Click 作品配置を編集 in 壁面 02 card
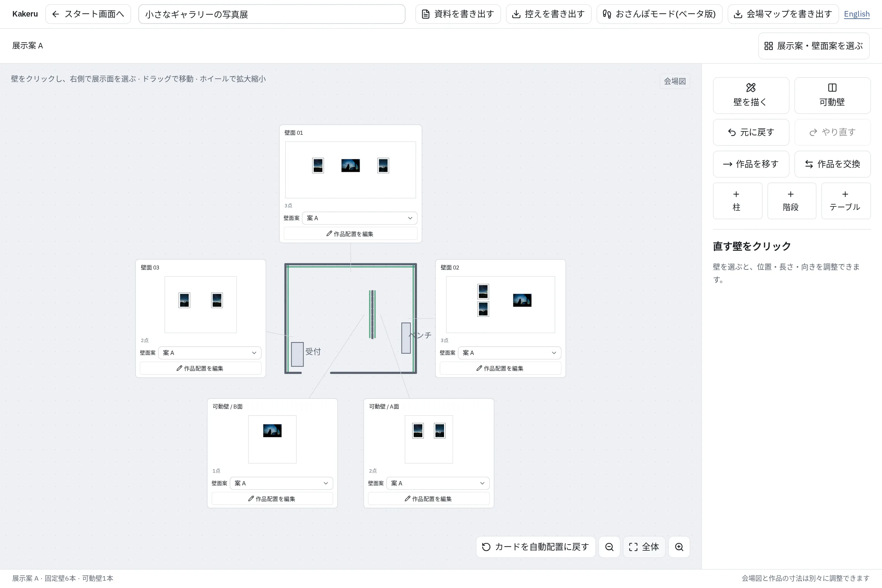Viewport: 882px width, 588px height. [x=500, y=368]
